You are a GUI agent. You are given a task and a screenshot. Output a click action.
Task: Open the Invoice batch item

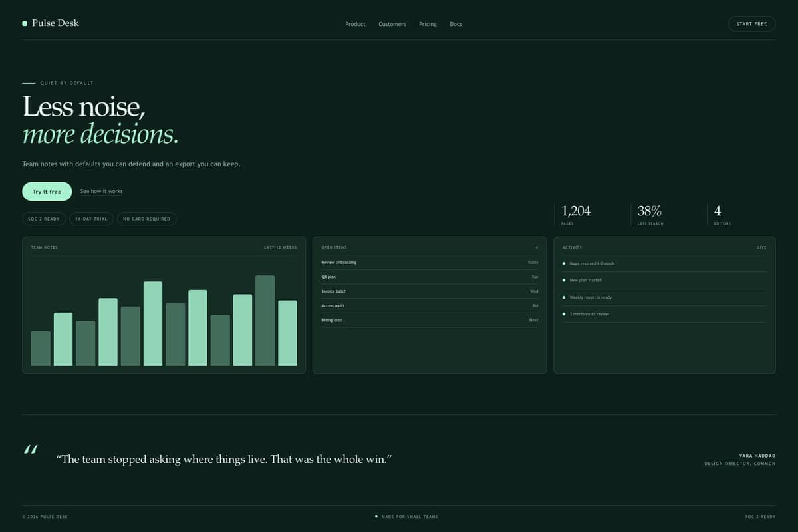[430, 291]
